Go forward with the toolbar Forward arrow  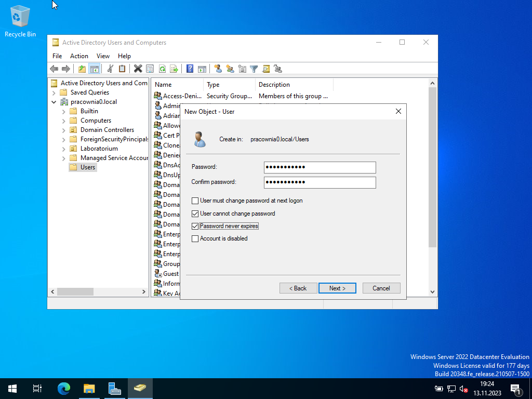pos(66,69)
